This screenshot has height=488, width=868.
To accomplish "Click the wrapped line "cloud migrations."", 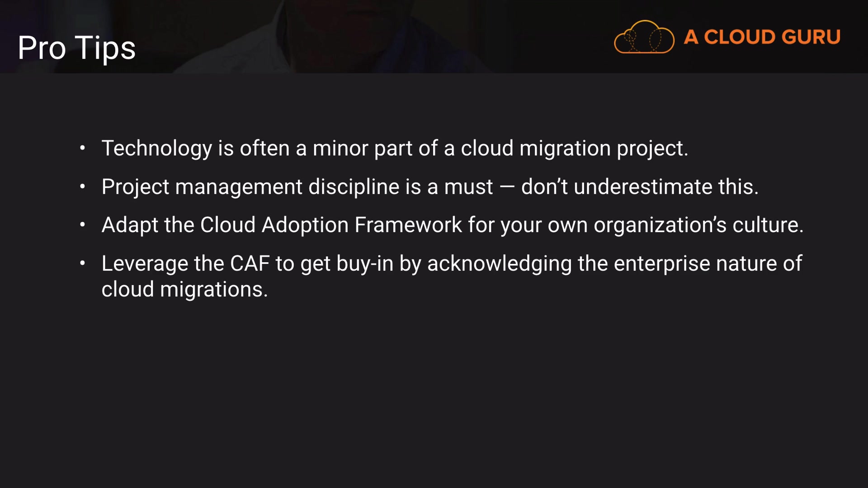I will (184, 289).
